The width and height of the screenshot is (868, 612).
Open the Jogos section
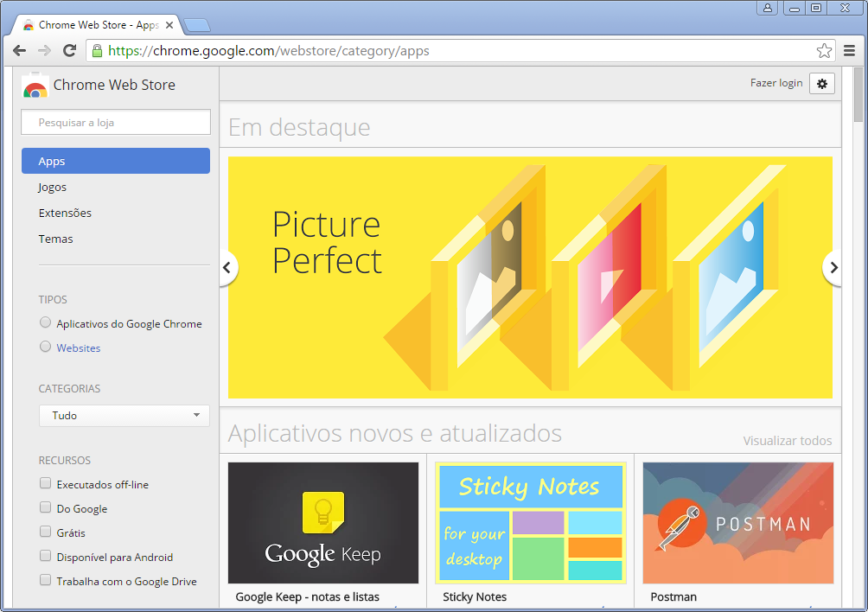point(53,187)
